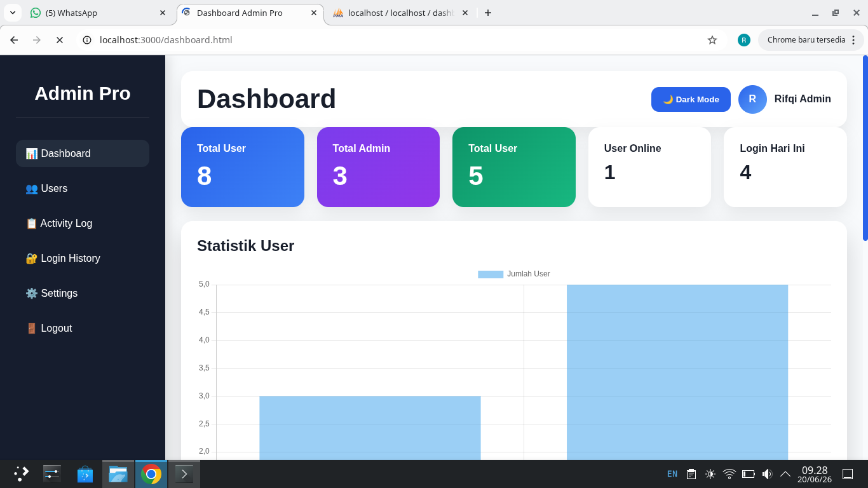Click the show desktop icon
Screen dimensions: 868x488
[848, 474]
